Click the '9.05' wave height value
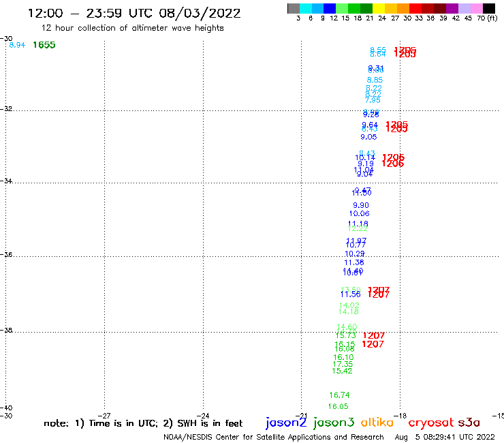Viewport: 504px width, 443px height. point(368,137)
